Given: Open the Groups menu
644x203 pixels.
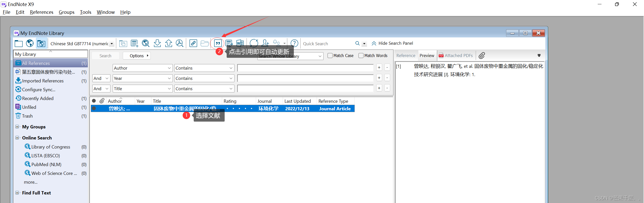Looking at the screenshot, I should [66, 12].
